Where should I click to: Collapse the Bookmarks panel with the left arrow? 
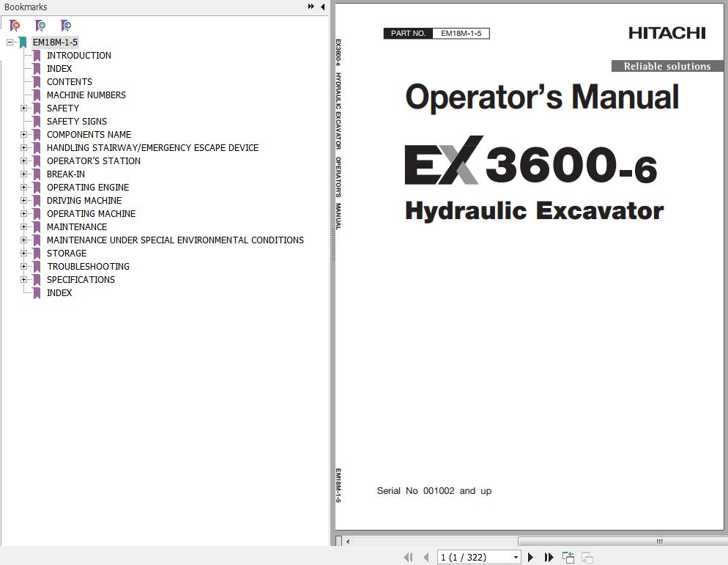pyautogui.click(x=322, y=7)
